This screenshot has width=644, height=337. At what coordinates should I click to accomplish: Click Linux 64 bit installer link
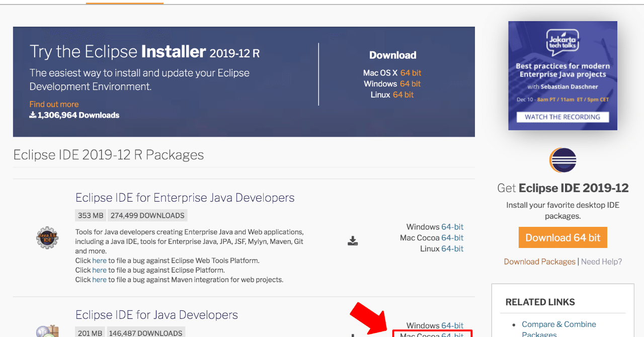pyautogui.click(x=403, y=95)
